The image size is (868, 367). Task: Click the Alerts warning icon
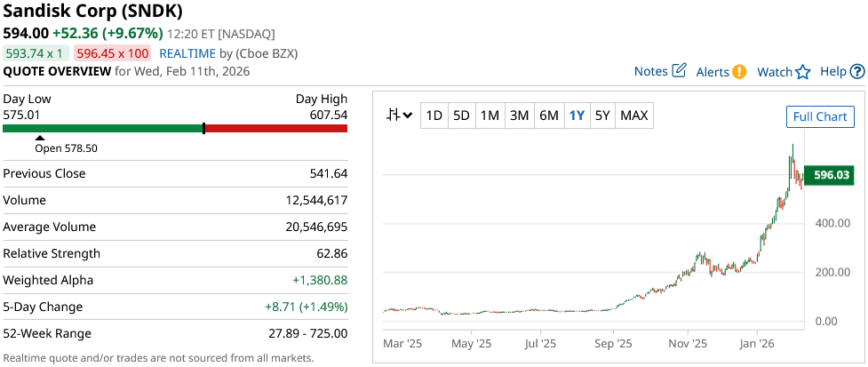[739, 72]
